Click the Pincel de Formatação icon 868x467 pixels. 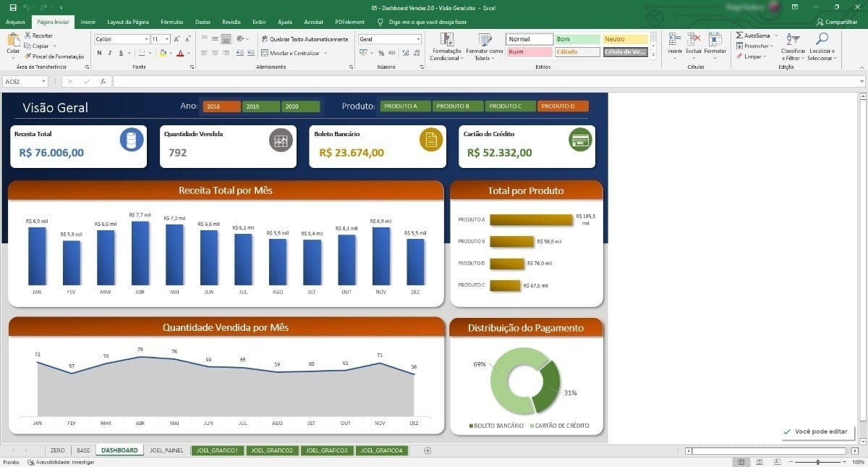coord(27,56)
